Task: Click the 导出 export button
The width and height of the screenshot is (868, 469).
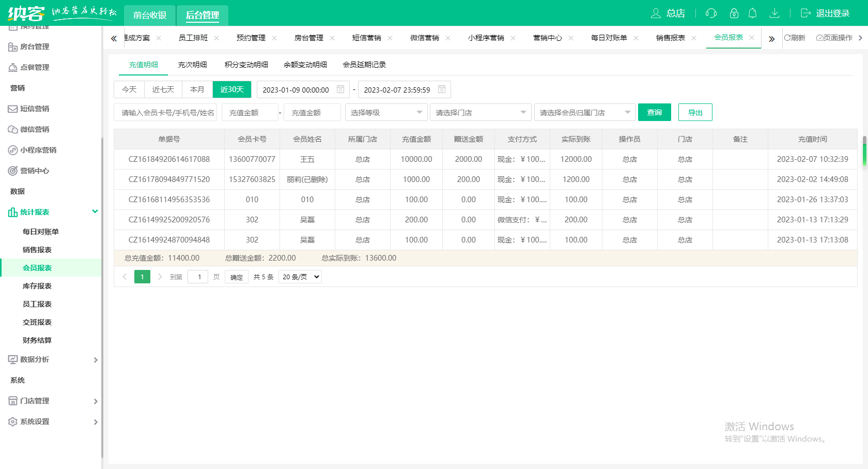Action: tap(695, 112)
